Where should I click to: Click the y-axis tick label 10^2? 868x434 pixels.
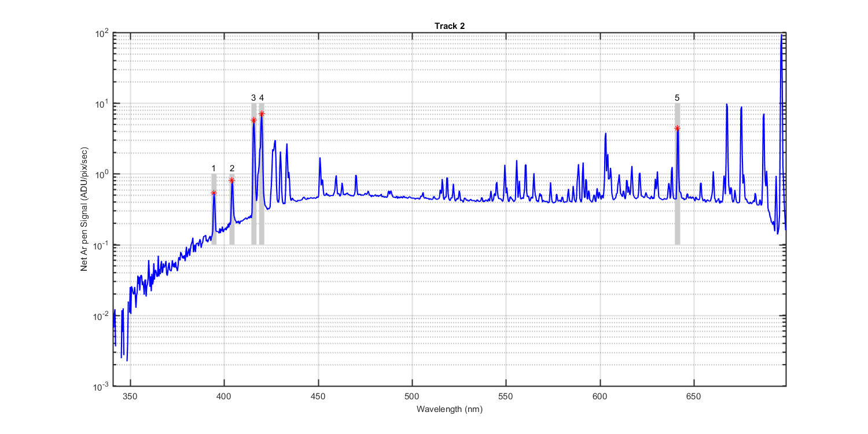[x=103, y=32]
